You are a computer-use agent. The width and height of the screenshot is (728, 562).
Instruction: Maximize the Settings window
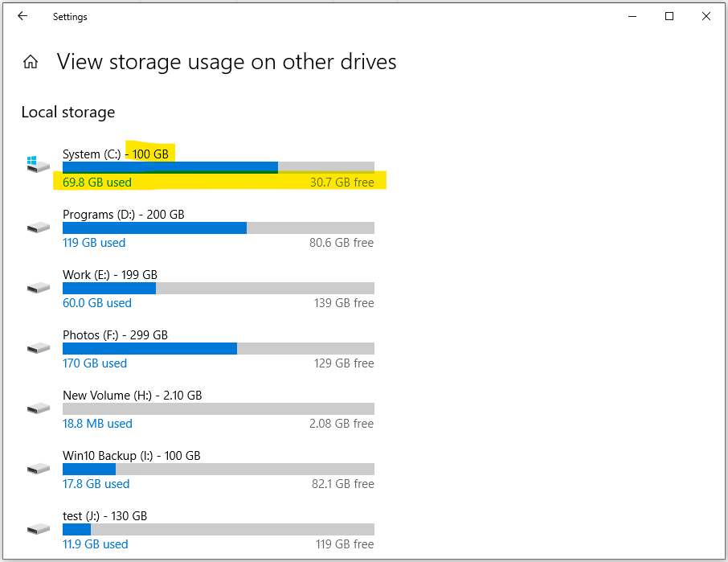click(669, 16)
